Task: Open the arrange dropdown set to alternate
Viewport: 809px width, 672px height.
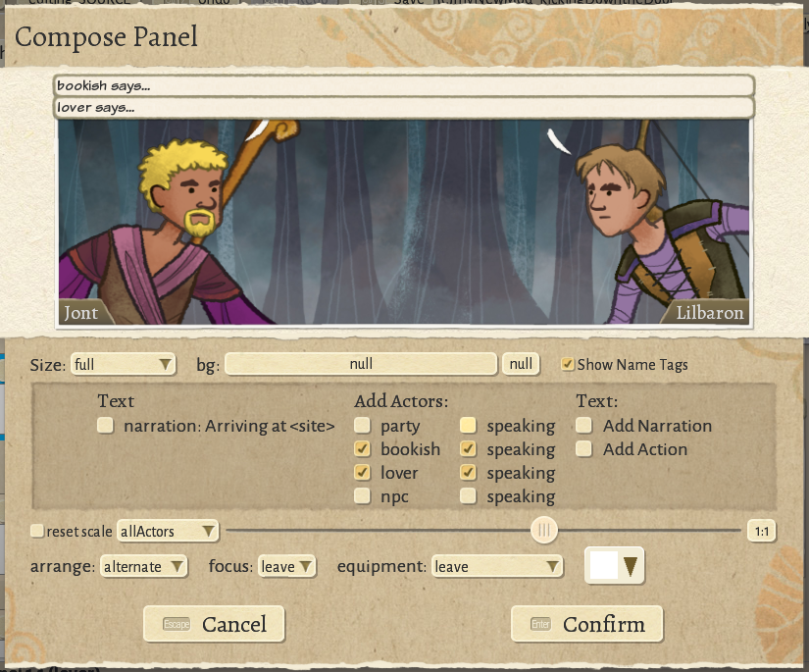Action: (142, 566)
